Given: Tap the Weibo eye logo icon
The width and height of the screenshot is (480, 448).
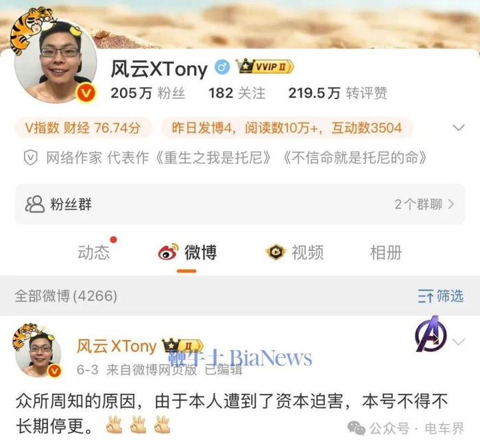Looking at the screenshot, I should (168, 252).
